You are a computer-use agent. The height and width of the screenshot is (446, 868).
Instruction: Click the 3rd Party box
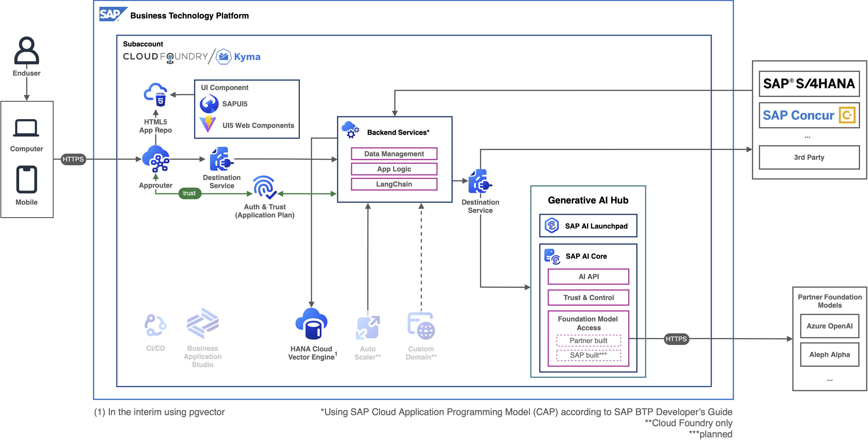click(x=809, y=157)
